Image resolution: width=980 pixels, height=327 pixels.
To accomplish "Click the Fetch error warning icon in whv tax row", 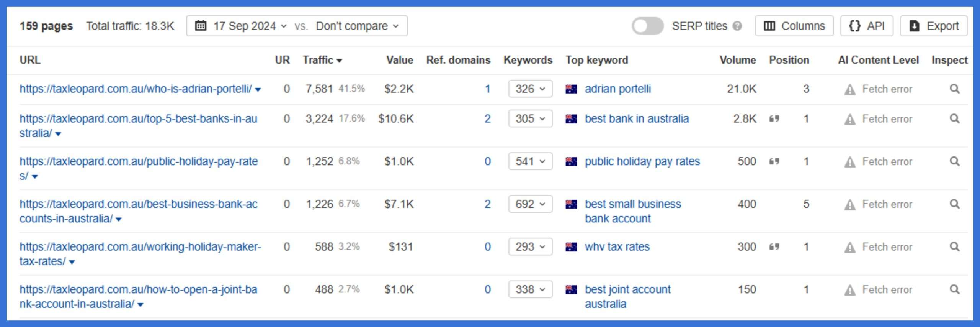I will click(850, 248).
